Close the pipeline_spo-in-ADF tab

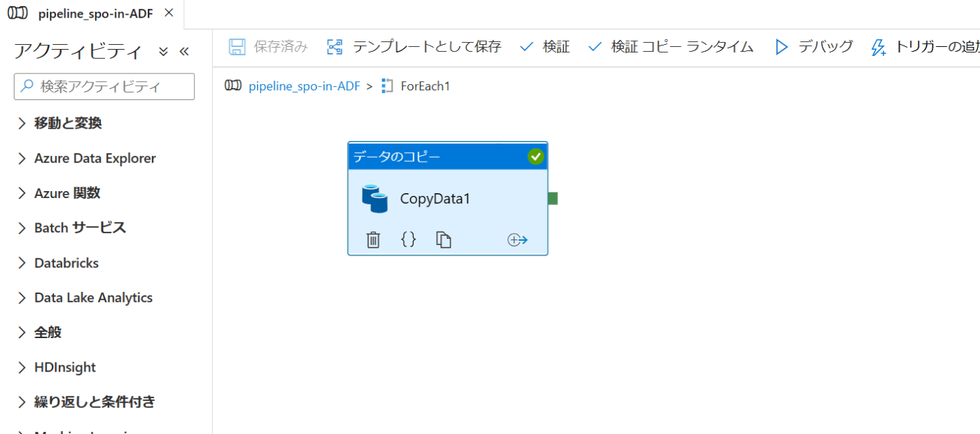click(x=169, y=13)
